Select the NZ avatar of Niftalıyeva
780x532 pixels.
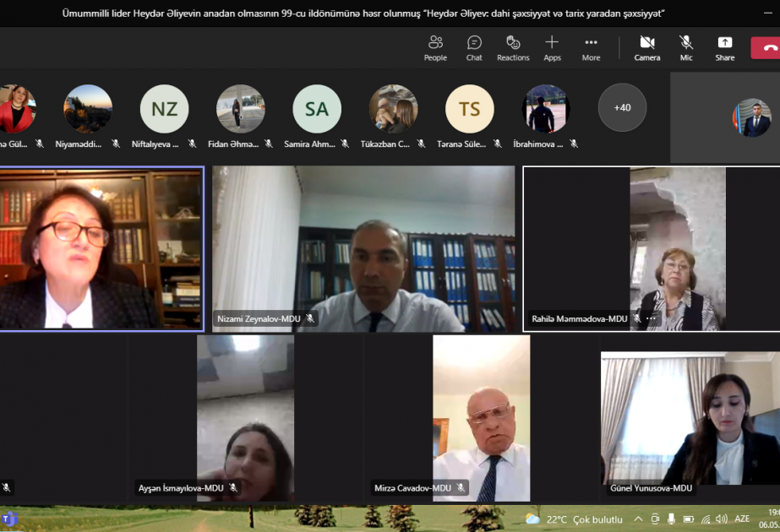point(164,109)
